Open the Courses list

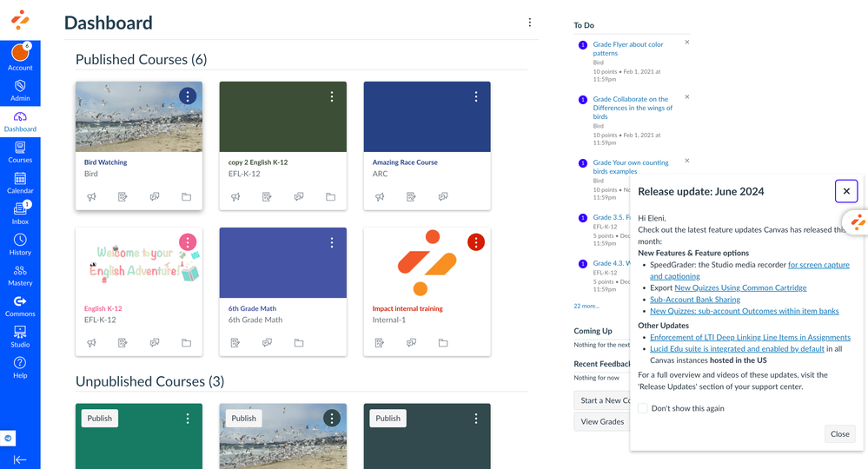pos(20,152)
